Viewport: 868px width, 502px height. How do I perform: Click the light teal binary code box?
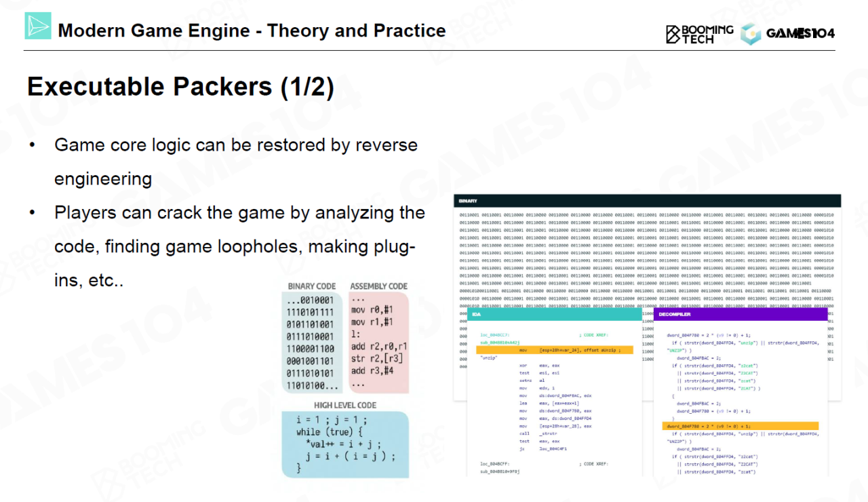coord(312,343)
